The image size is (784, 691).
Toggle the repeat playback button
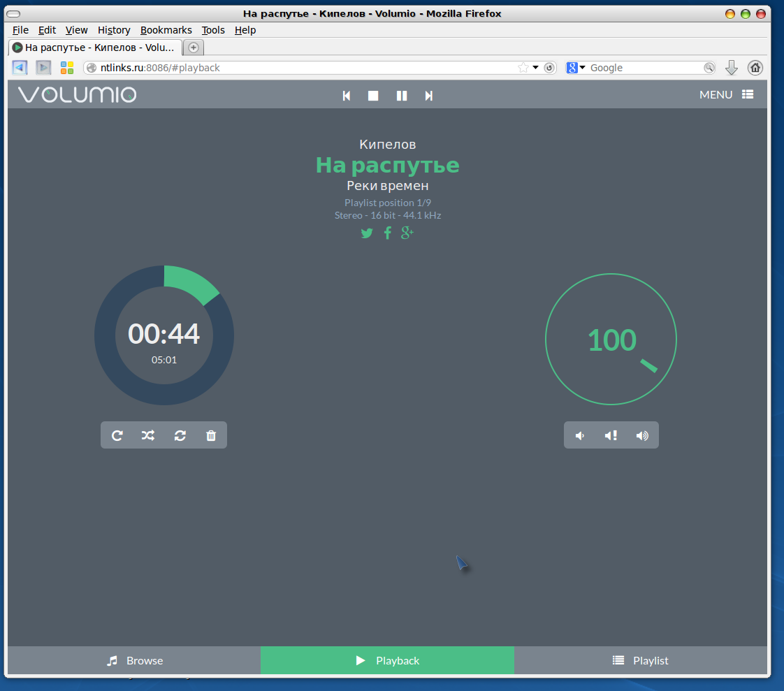point(117,435)
